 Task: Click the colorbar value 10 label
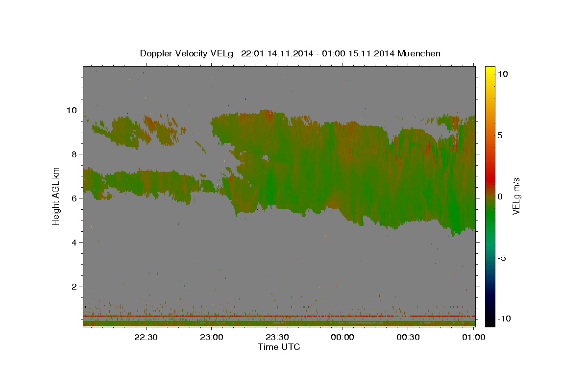click(x=502, y=73)
